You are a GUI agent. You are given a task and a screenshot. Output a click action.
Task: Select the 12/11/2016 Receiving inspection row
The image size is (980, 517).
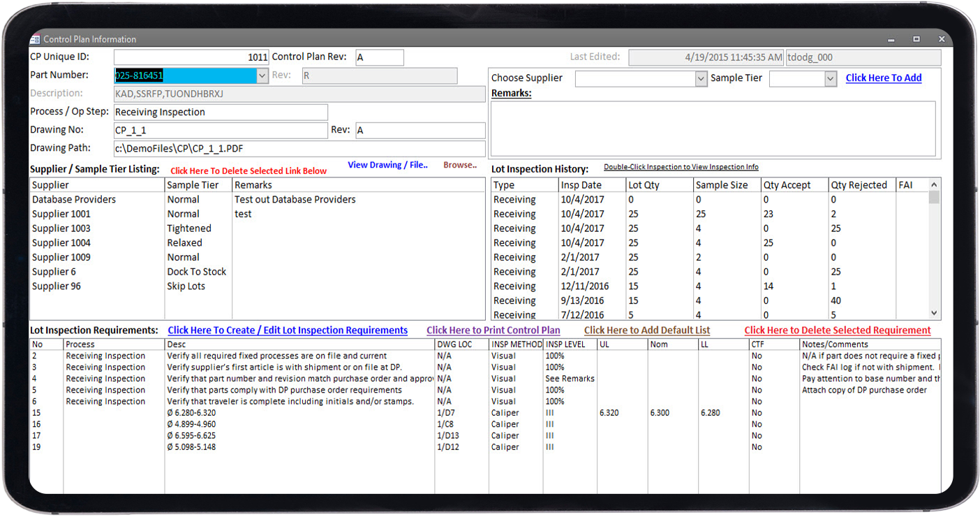point(711,286)
